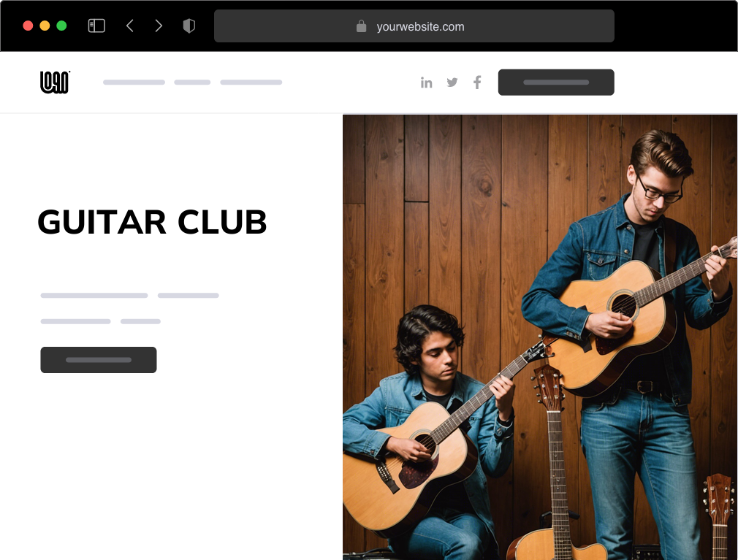
Task: Click the site logo in the header
Action: (x=55, y=82)
